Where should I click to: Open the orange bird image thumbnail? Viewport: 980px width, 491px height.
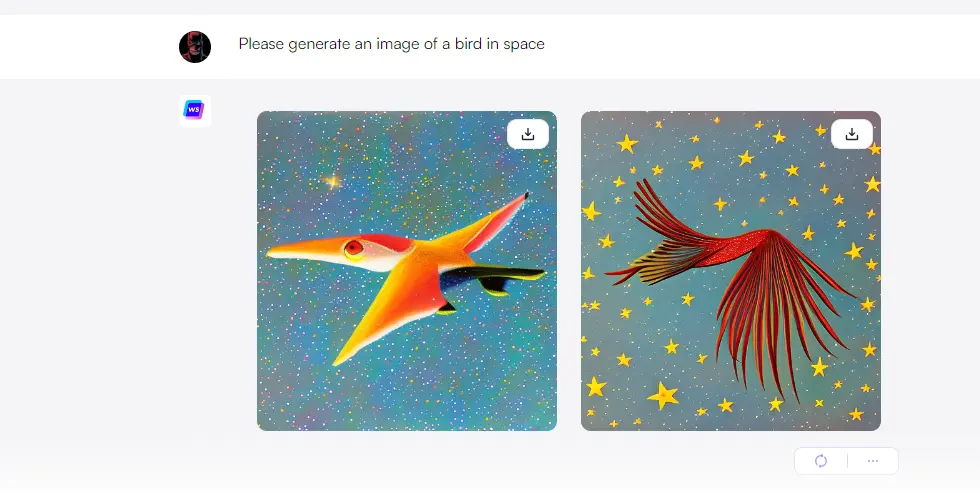[x=407, y=270]
